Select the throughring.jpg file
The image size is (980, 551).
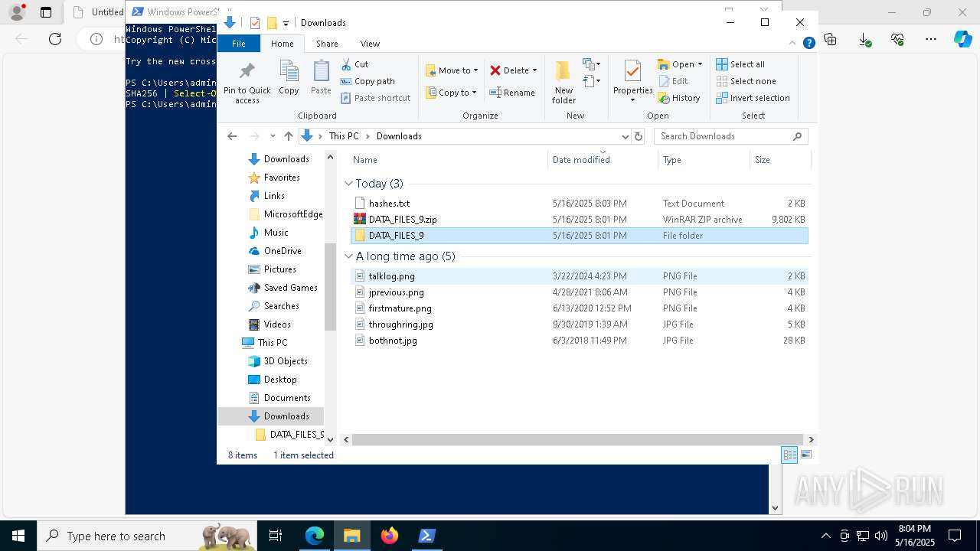coord(580,324)
